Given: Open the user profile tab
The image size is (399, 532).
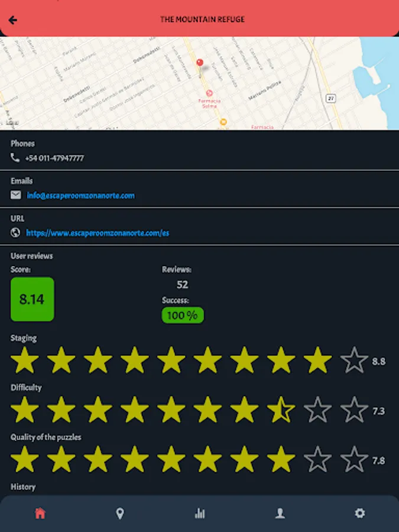Looking at the screenshot, I should 280,513.
